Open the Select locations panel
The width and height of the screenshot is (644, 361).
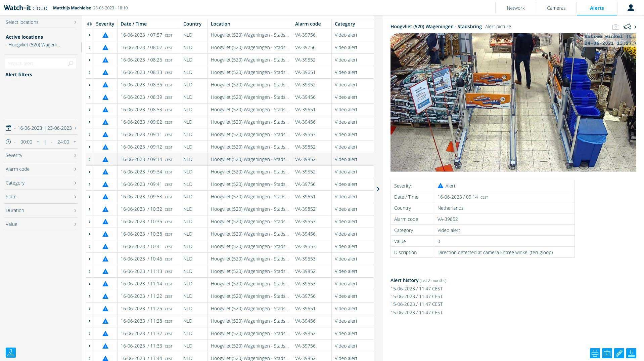tap(40, 22)
